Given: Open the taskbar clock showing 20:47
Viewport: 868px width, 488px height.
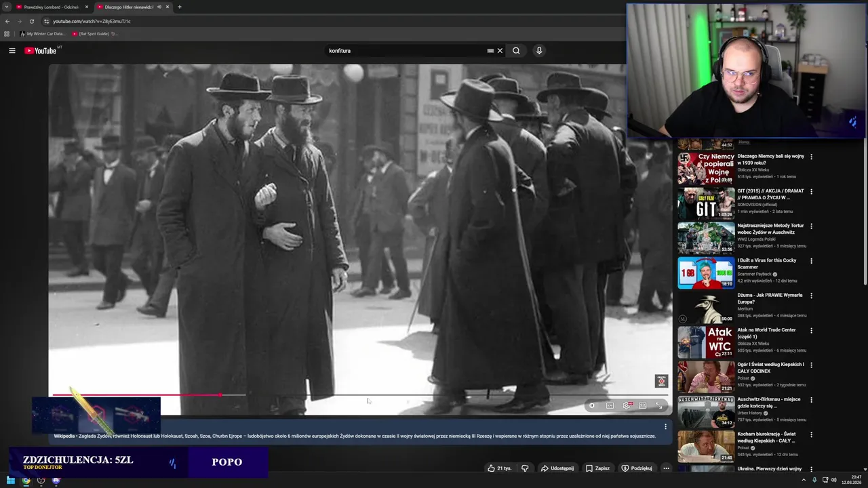Looking at the screenshot, I should click(851, 480).
